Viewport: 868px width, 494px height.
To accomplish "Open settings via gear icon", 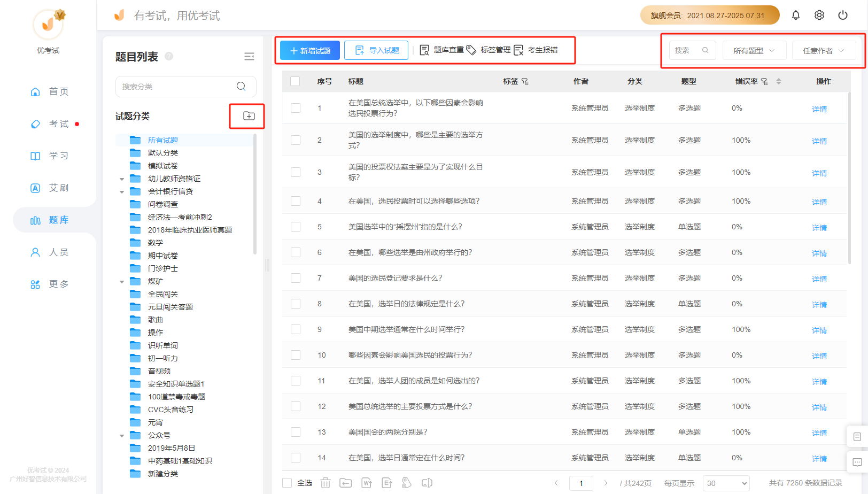I will (819, 16).
